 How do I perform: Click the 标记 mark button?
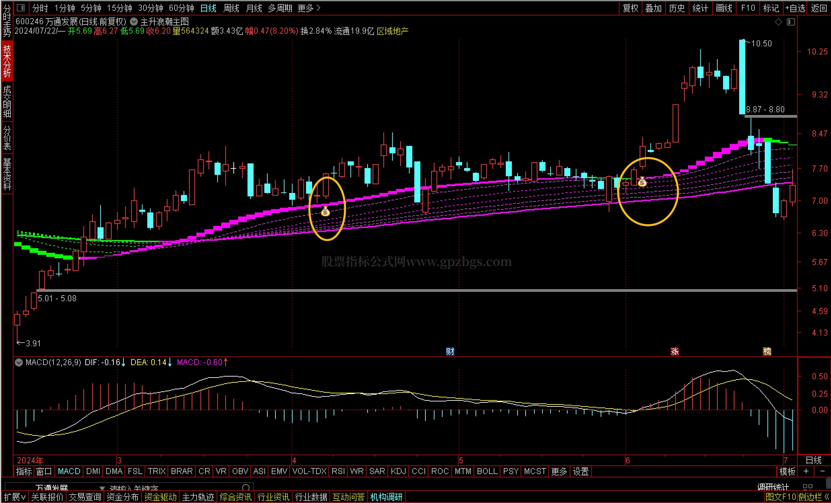tap(771, 8)
